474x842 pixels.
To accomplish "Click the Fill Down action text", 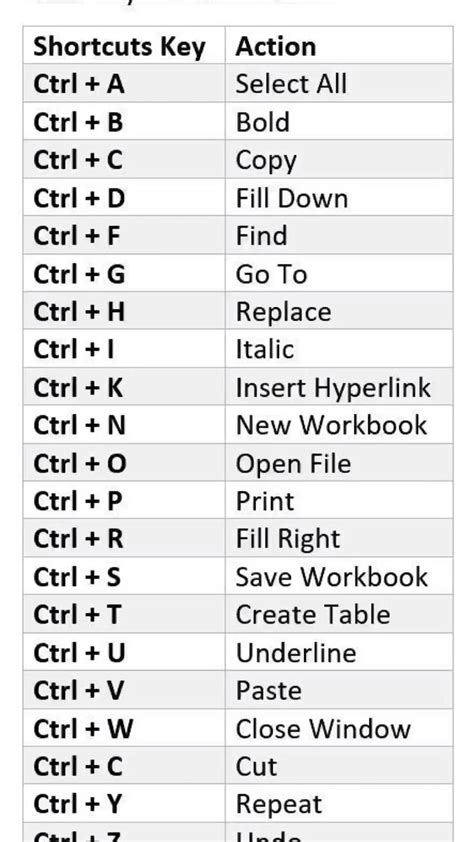I will pos(291,198).
